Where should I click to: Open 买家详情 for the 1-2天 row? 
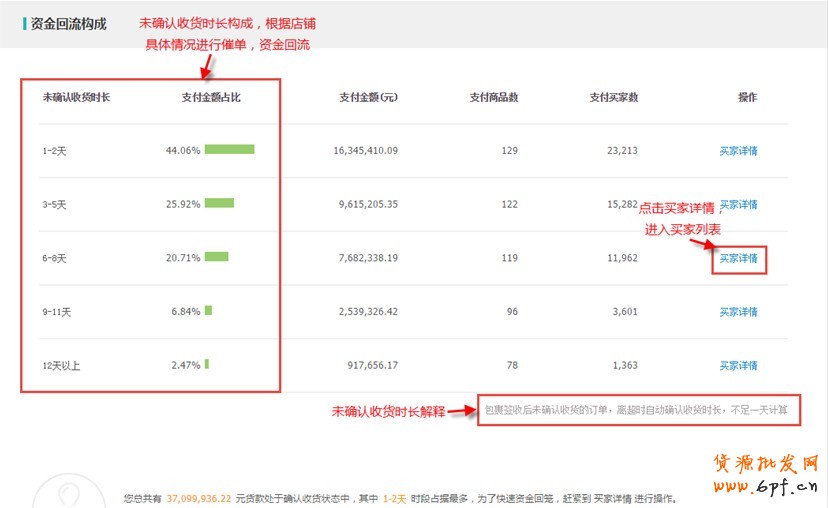tap(738, 151)
